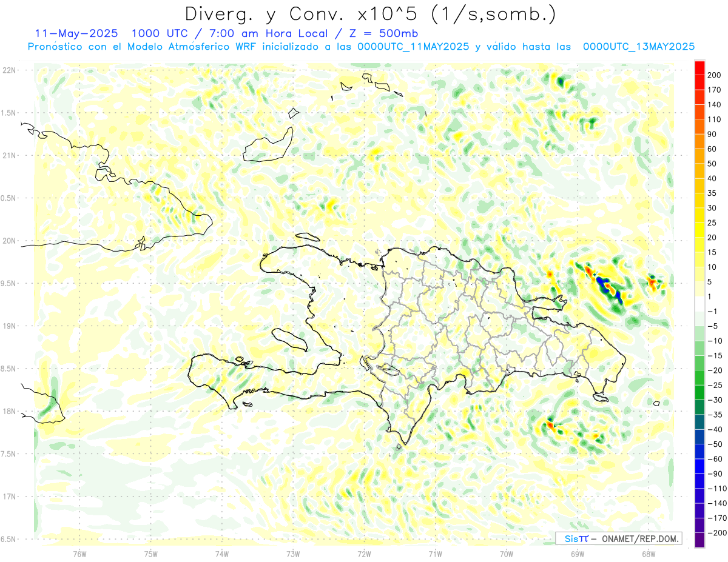
Task: Select the -15 colorbar value
Action: [714, 356]
